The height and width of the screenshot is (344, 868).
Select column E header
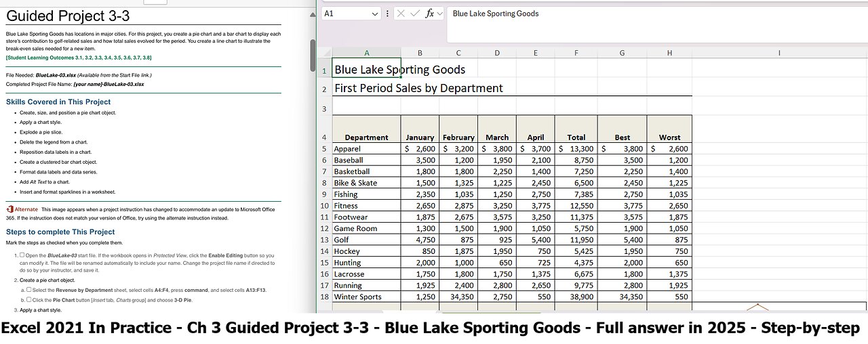(536, 53)
